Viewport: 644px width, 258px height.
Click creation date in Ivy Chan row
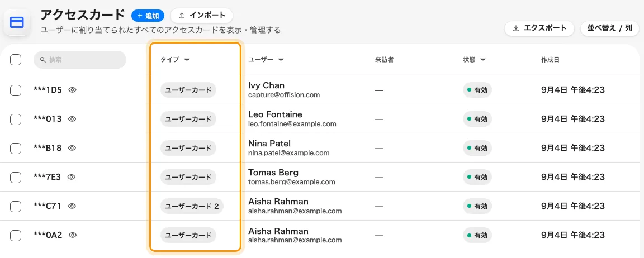point(573,90)
